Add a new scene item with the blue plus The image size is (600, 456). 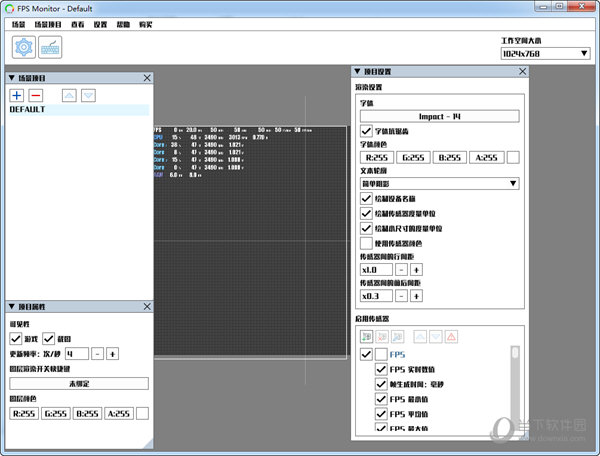16,95
